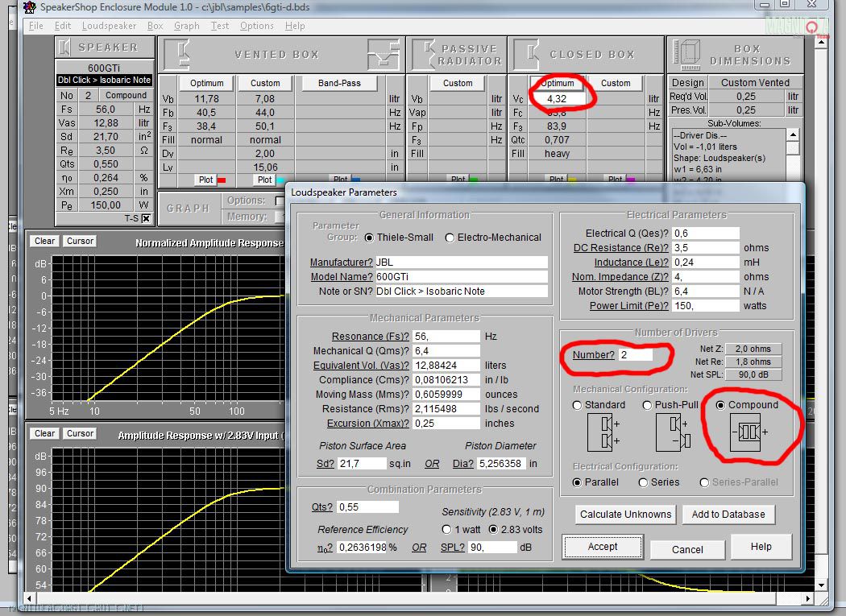
Task: Open the Box menu
Action: (155, 26)
